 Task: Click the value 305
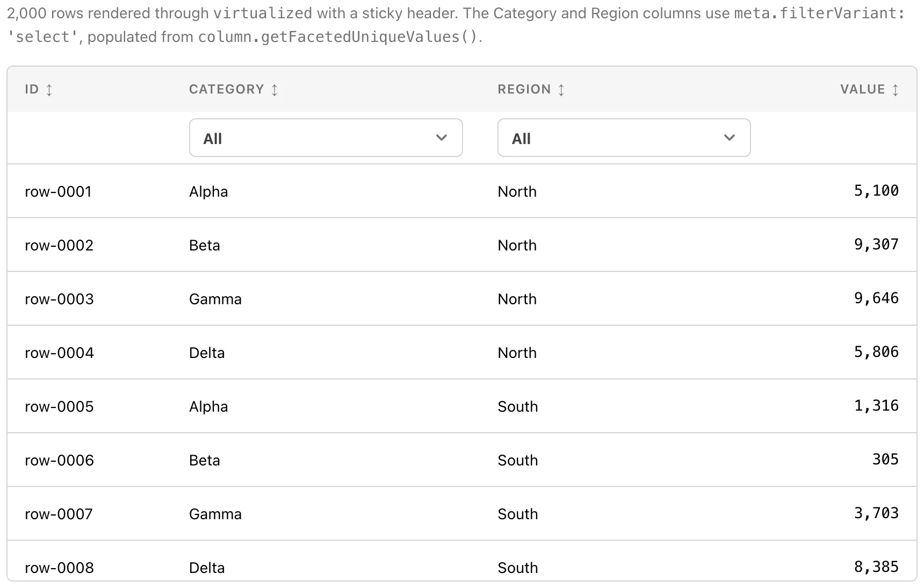pyautogui.click(x=885, y=460)
